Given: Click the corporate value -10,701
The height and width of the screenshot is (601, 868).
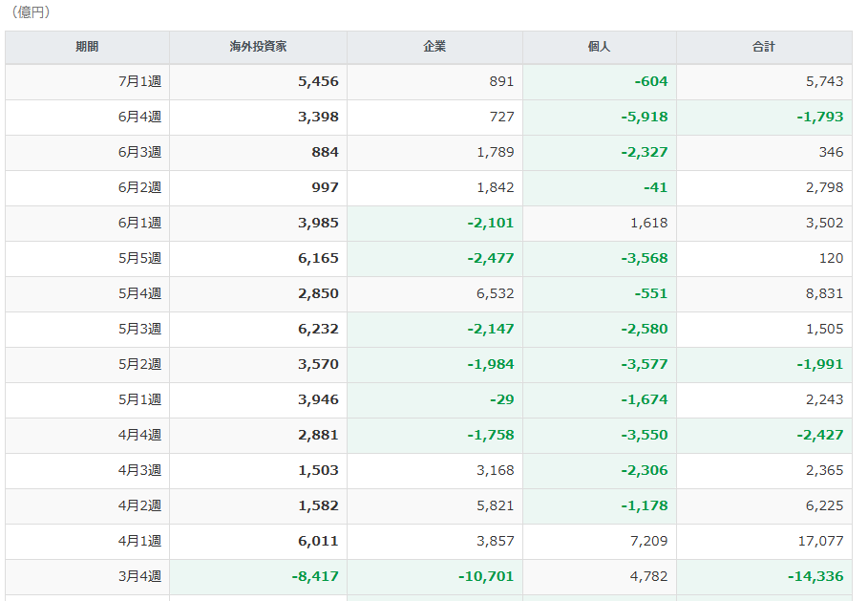Looking at the screenshot, I should pos(486,576).
